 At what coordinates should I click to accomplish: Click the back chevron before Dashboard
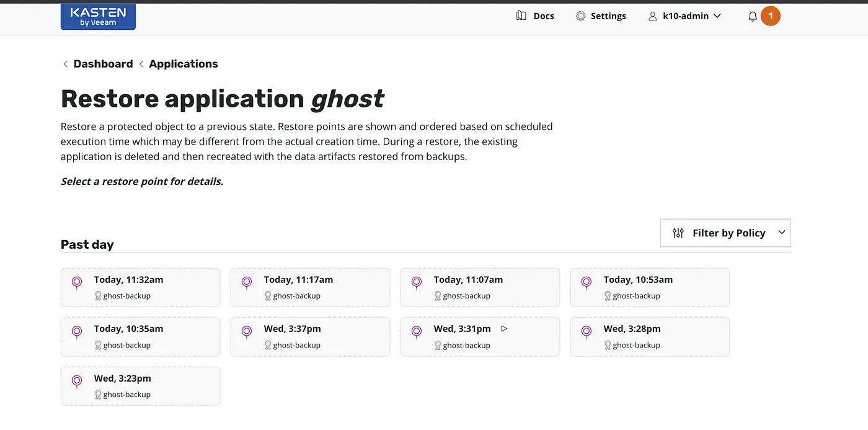pos(66,64)
